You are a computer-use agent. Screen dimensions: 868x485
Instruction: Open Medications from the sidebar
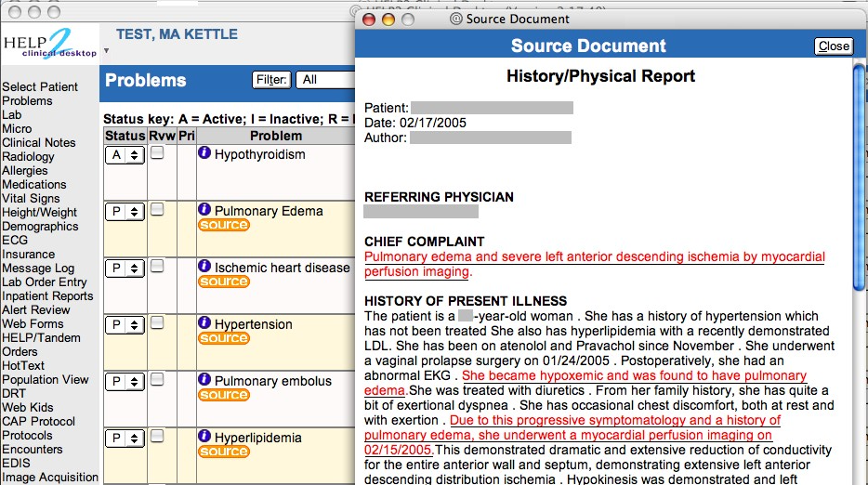[34, 184]
